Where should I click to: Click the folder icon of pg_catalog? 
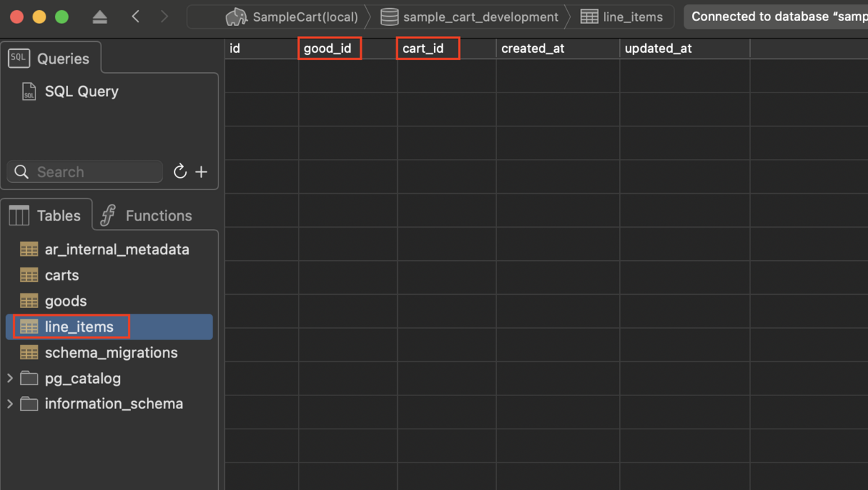point(29,378)
